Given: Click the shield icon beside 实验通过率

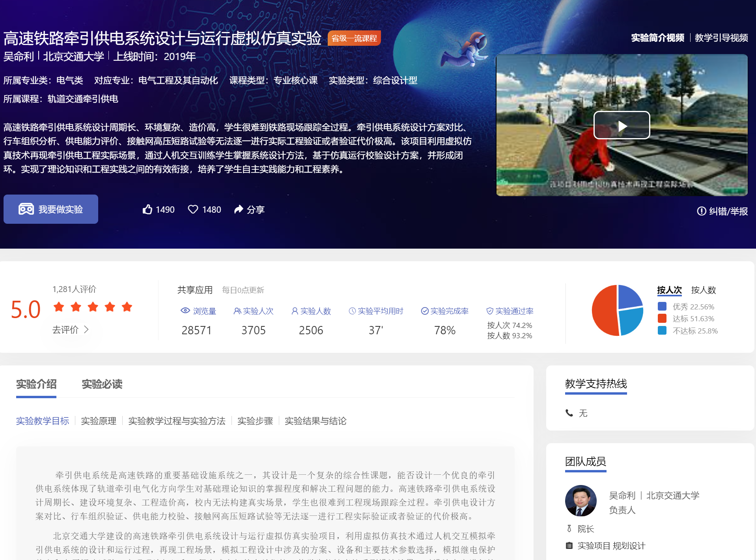Looking at the screenshot, I should click(490, 311).
